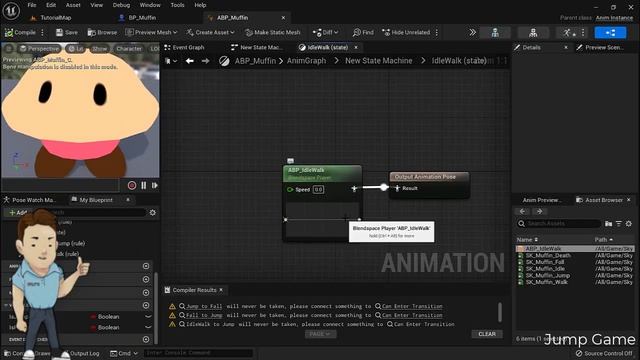Screen dimensions: 640x360
Task: Open the Asset menu
Action: [73, 5]
